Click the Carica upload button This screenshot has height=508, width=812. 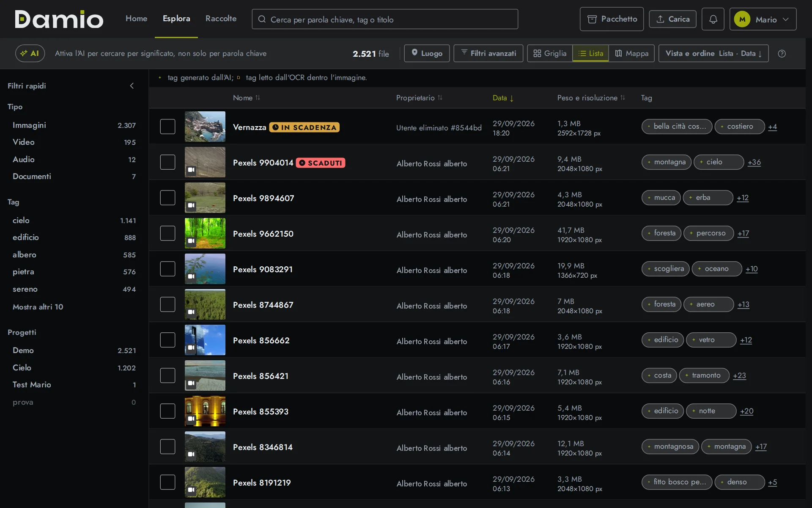(672, 19)
